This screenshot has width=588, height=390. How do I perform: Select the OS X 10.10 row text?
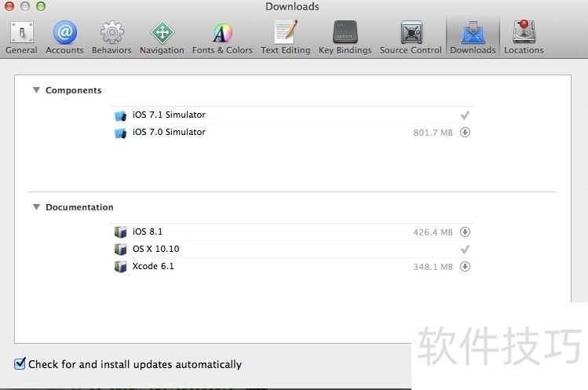tap(155, 249)
